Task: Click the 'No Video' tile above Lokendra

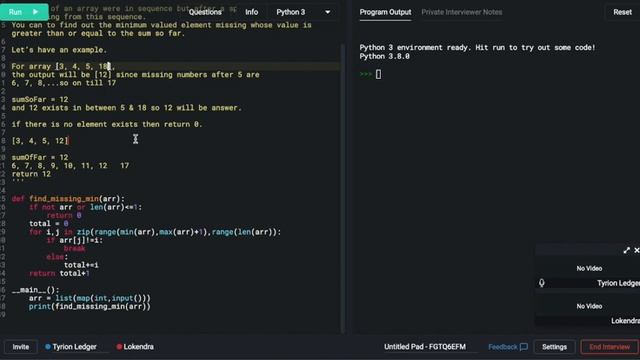Action: (589, 306)
